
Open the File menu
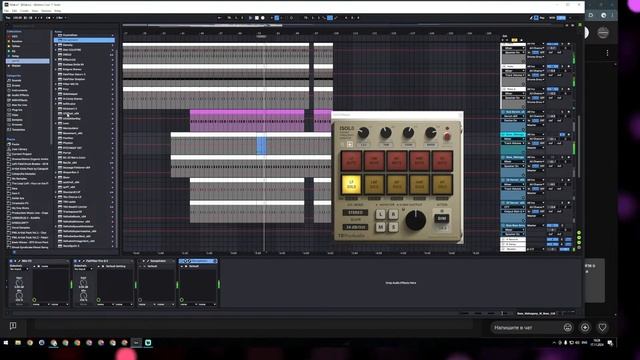pos(6,11)
